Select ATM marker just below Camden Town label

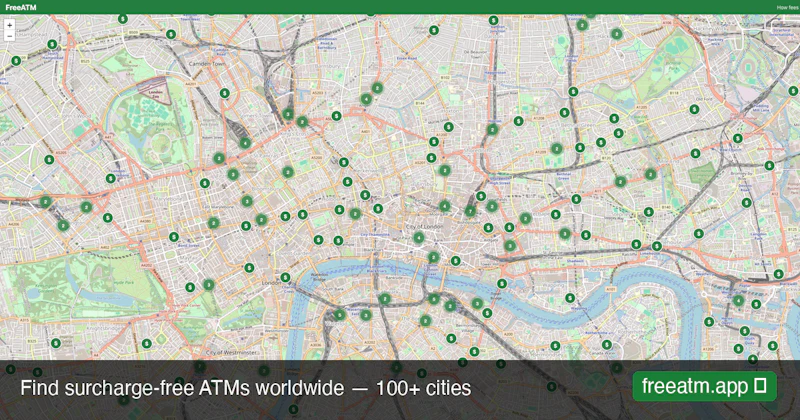pyautogui.click(x=224, y=93)
